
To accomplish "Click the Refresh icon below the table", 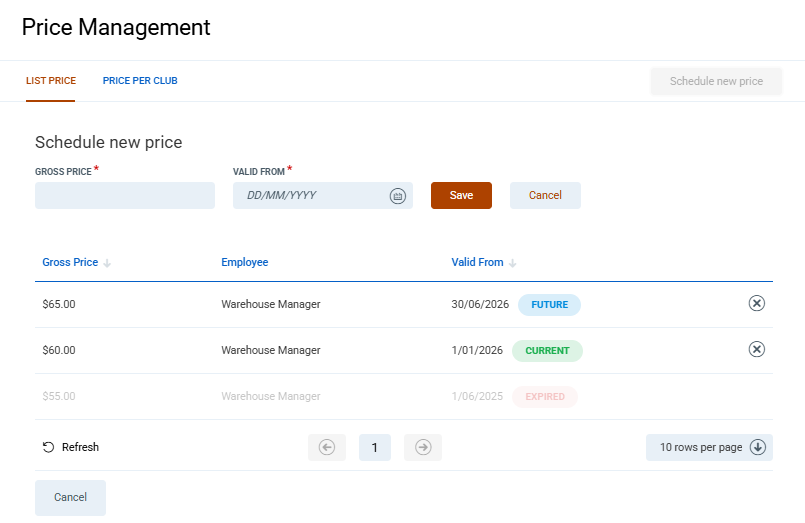I will point(48,448).
